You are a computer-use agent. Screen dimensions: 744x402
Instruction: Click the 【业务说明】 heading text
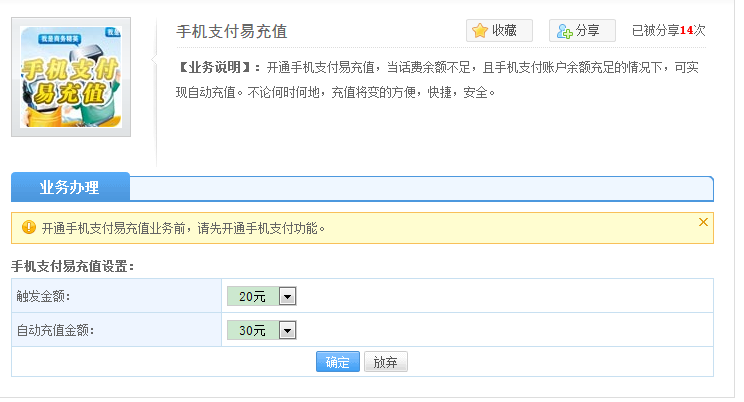(219, 68)
